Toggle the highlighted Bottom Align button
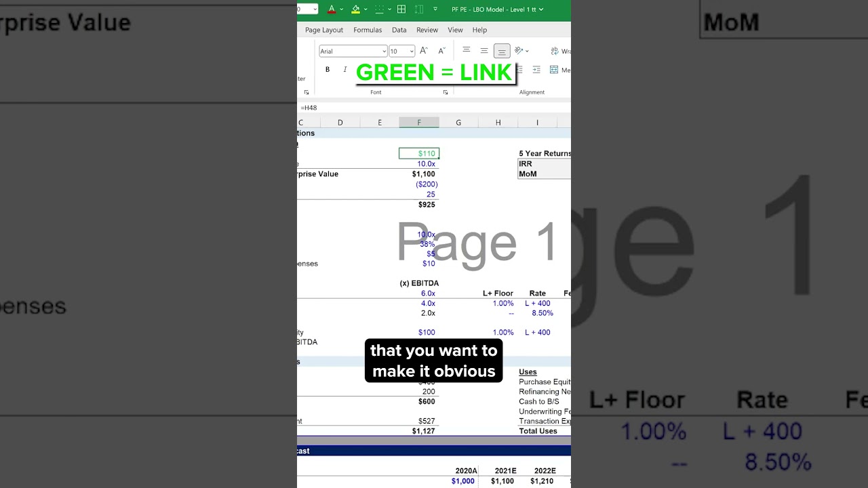868x488 pixels. click(502, 51)
